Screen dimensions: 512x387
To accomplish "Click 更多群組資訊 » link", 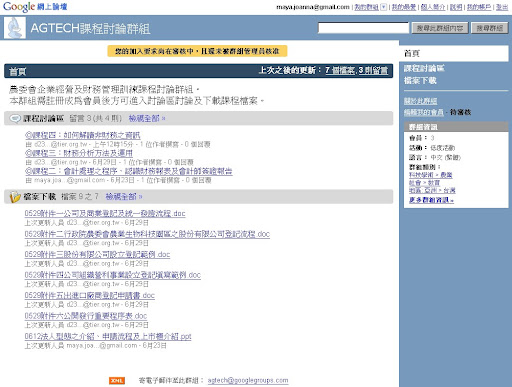I will (431, 200).
